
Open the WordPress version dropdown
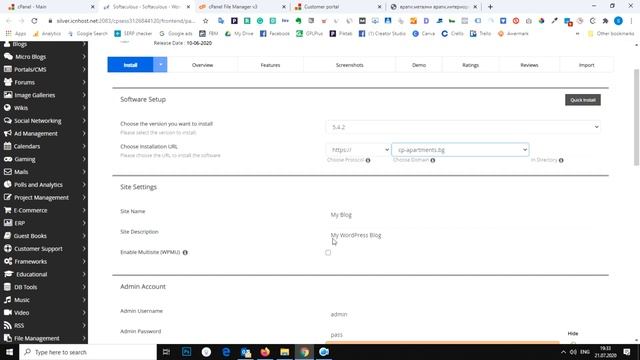click(463, 127)
